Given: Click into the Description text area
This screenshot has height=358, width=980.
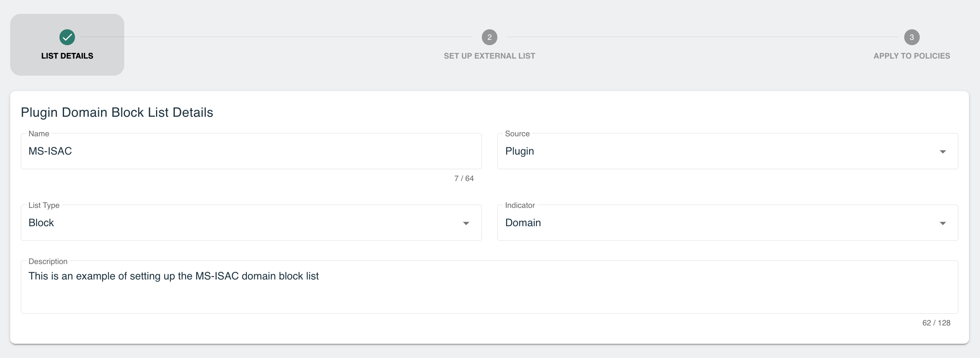Looking at the screenshot, I should coord(490,287).
